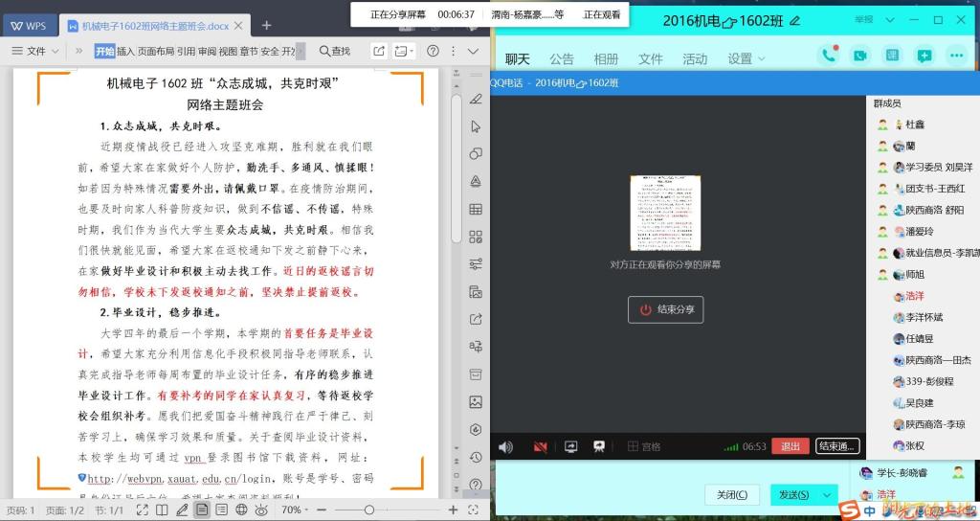The height and width of the screenshot is (521, 980).
Task: Toggle eye protection mode in WPS status bar
Action: click(261, 510)
